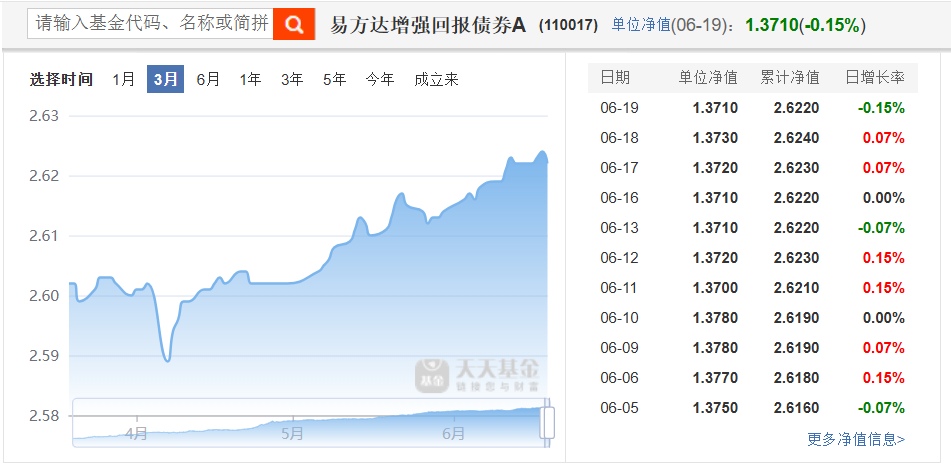Click the 06-09 date row
The height and width of the screenshot is (470, 951).
click(753, 347)
